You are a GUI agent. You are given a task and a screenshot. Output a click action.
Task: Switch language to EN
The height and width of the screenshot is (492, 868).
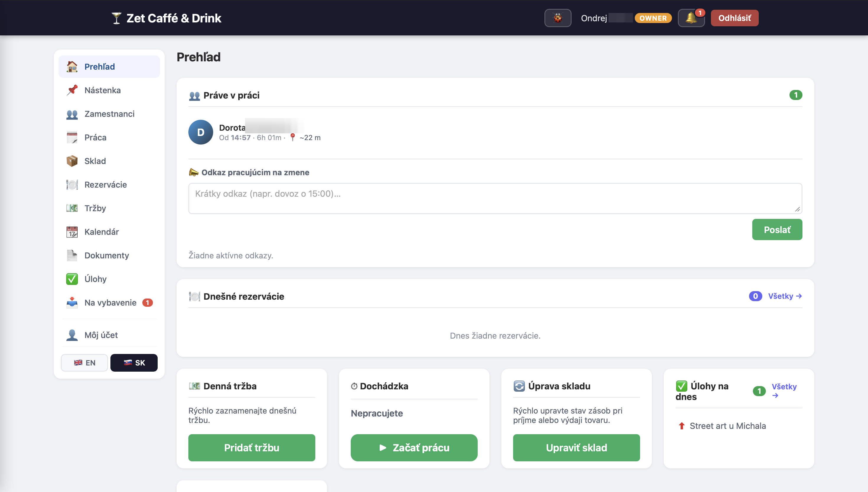(x=84, y=363)
